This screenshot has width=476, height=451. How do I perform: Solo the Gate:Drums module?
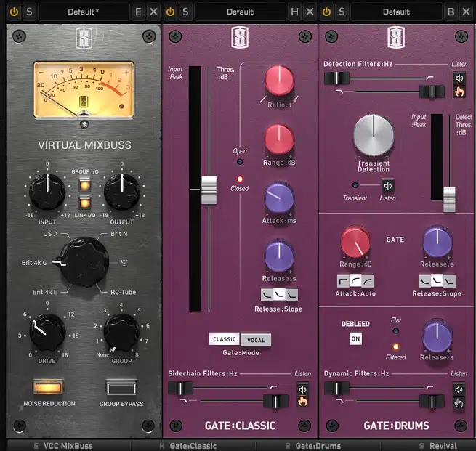pyautogui.click(x=342, y=12)
